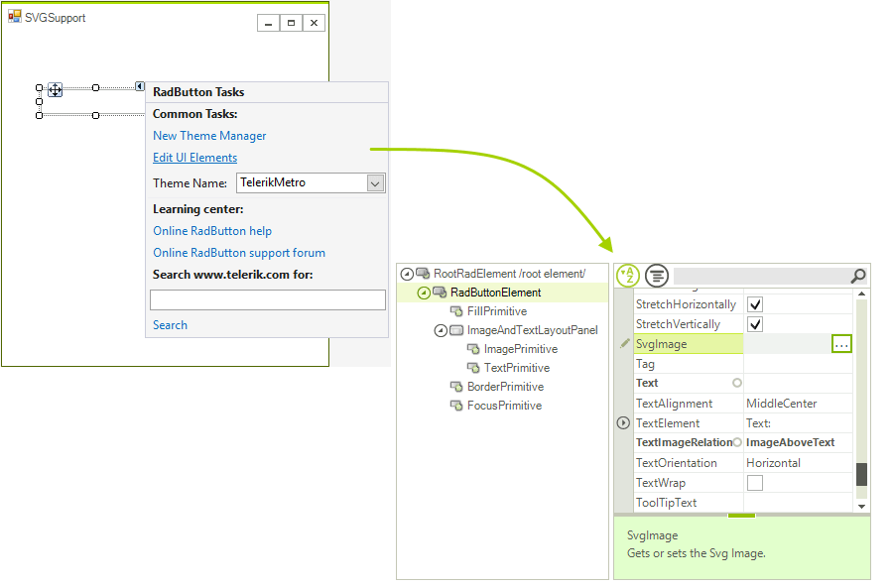Select ImagePrimitive in the element tree
Screen dimensions: 893x588
521,349
